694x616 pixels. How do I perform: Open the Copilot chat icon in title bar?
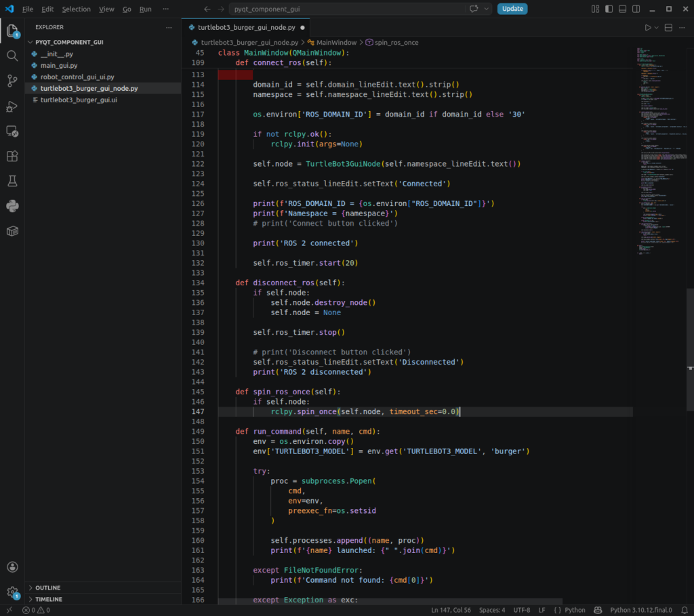click(474, 9)
